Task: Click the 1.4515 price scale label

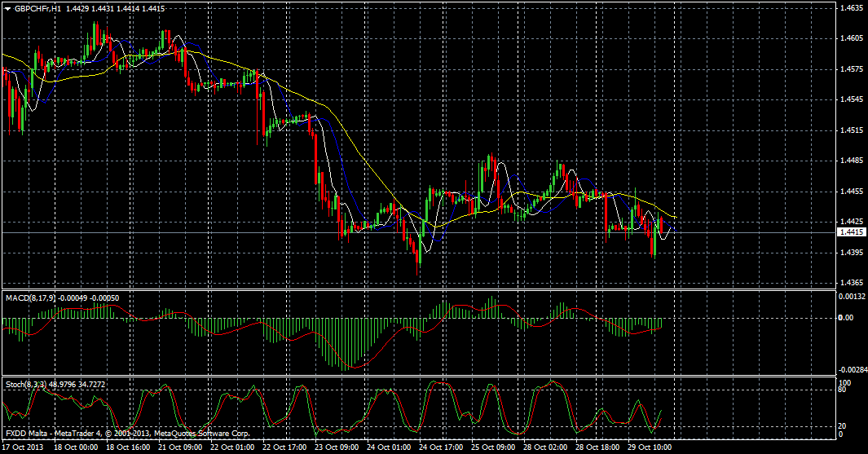Action: pyautogui.click(x=850, y=130)
